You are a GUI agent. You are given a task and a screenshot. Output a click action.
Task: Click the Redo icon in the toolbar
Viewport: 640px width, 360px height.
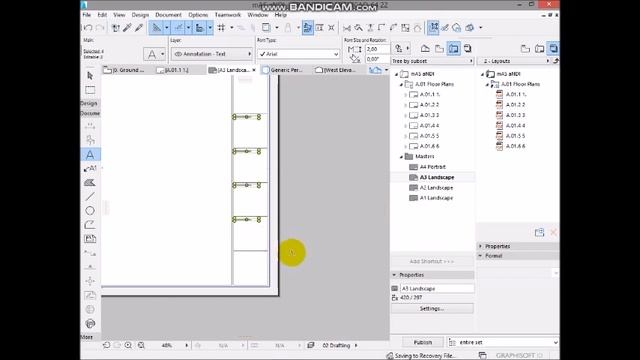pos(100,28)
